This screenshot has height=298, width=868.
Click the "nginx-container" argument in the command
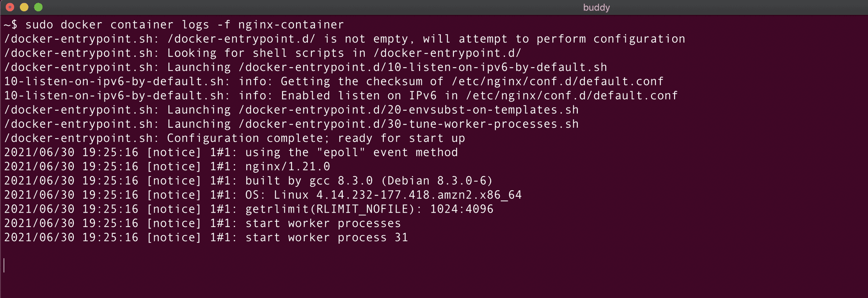pos(291,25)
